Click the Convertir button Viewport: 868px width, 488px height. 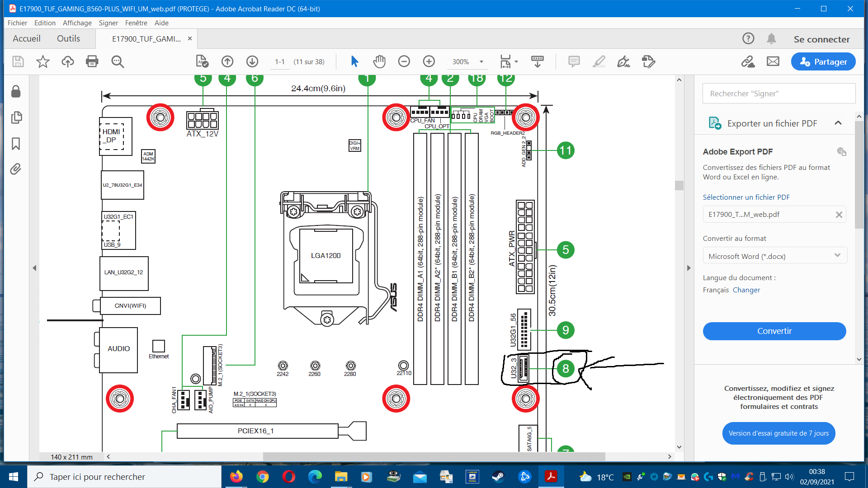[x=774, y=331]
